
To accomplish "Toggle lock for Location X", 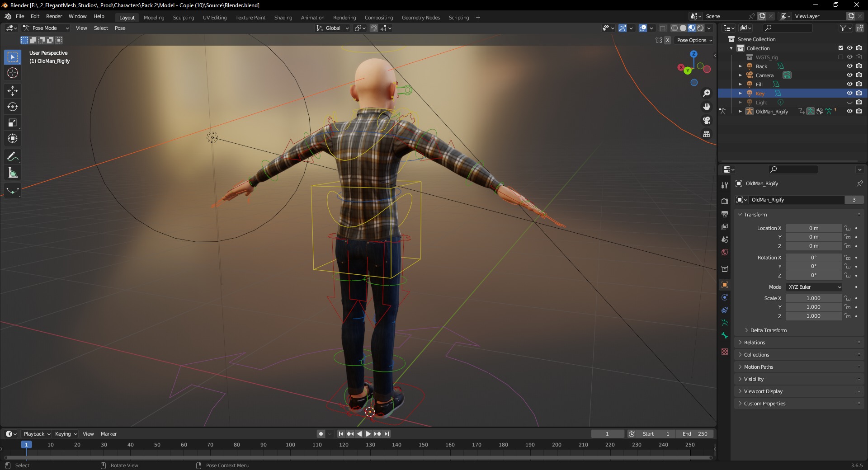I will pos(848,228).
